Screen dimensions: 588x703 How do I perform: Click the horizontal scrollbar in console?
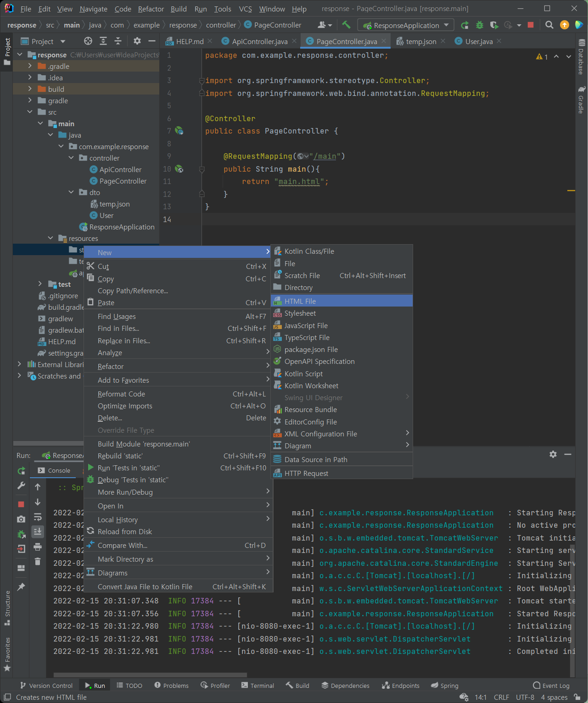(150, 675)
